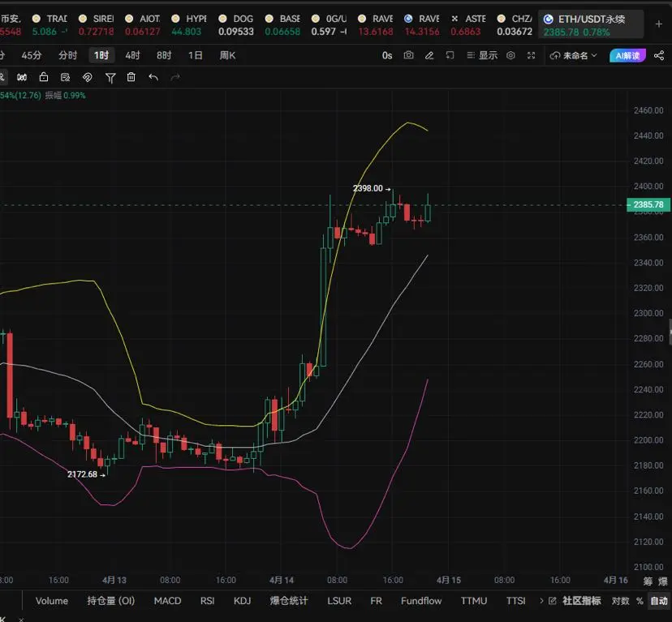Viewport: 672px width, 622px height.
Task: Switch to the RAVE tab priced 13.6168
Action: 376,25
